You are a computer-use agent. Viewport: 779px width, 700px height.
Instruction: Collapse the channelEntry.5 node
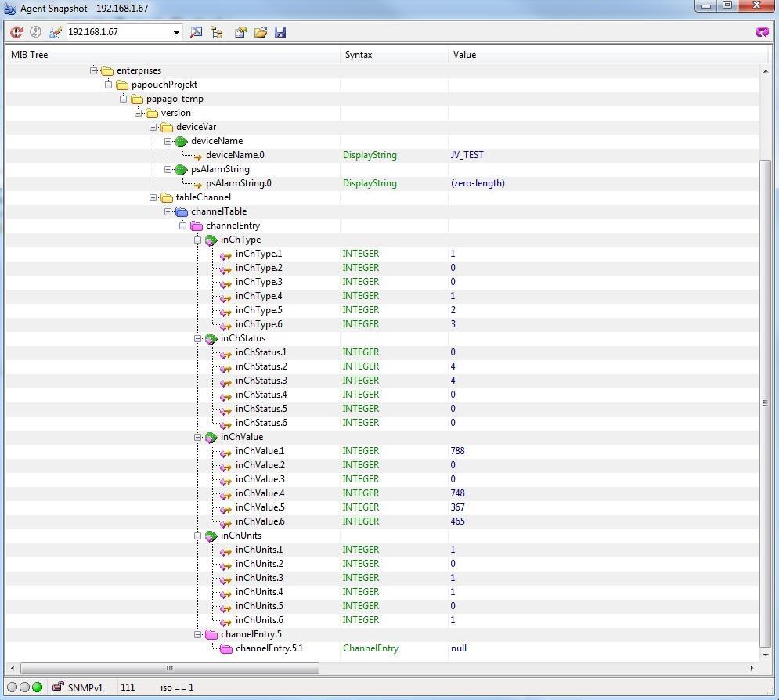[198, 634]
